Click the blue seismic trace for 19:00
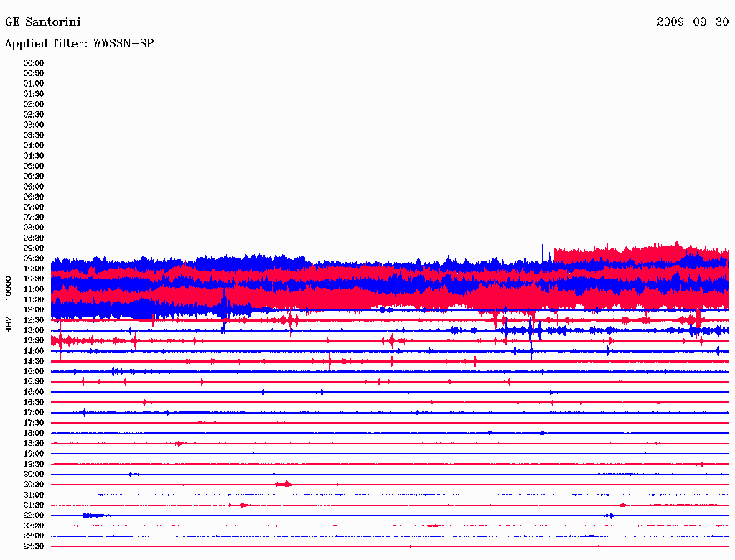The height and width of the screenshot is (560, 735). coord(390,454)
